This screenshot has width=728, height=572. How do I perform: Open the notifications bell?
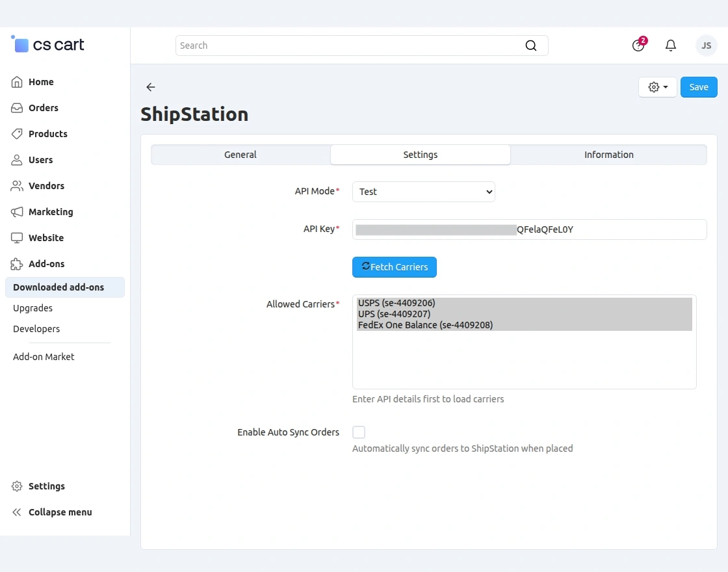pos(670,45)
